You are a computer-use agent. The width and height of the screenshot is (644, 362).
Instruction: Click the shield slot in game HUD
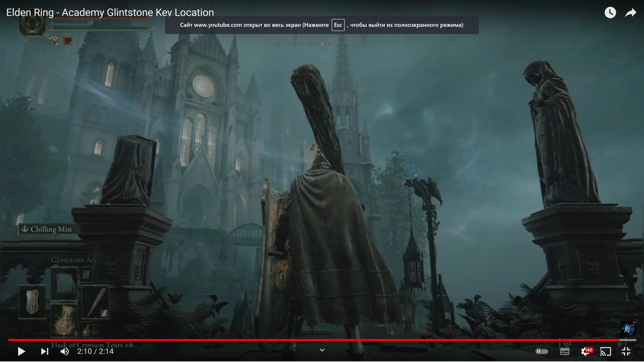tap(32, 302)
